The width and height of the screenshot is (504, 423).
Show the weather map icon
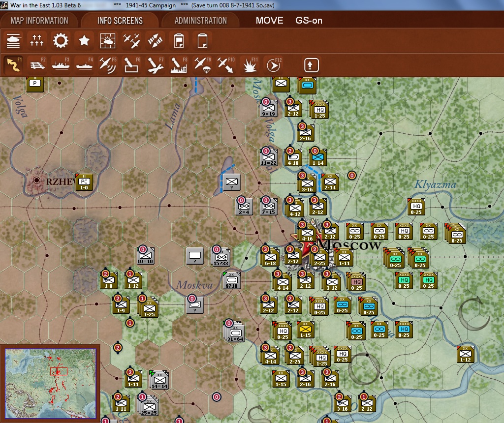[108, 41]
